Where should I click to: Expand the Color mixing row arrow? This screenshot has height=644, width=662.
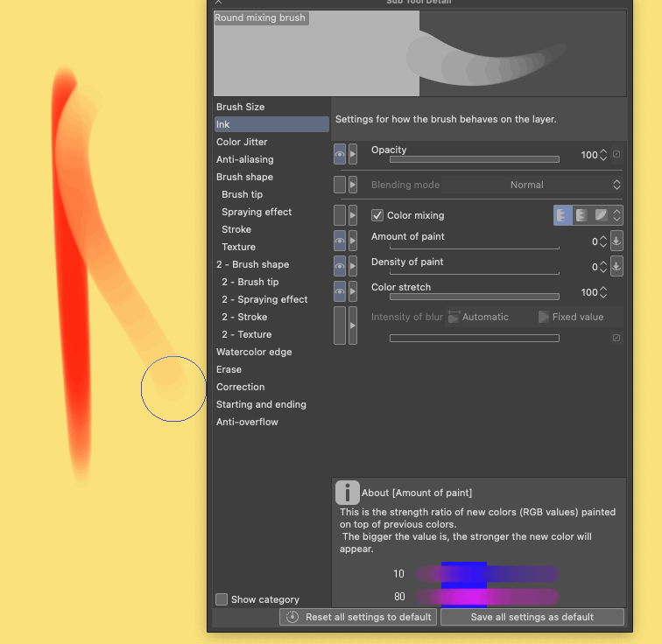[x=353, y=215]
